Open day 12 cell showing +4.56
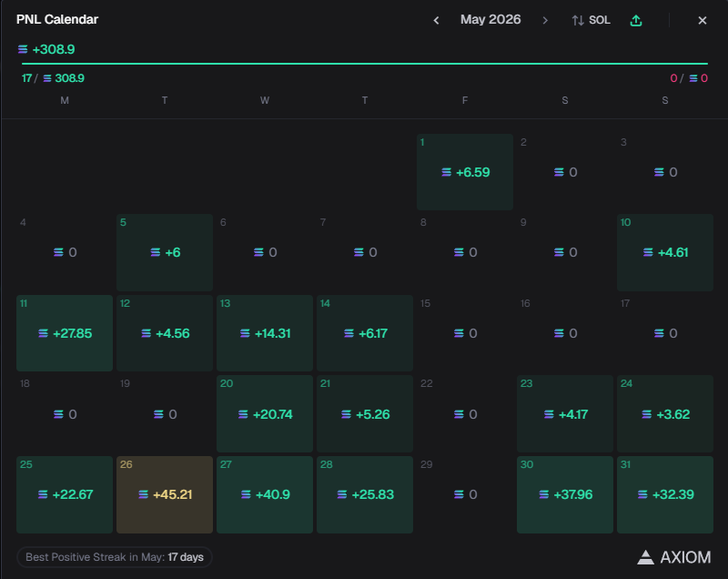 coord(165,333)
